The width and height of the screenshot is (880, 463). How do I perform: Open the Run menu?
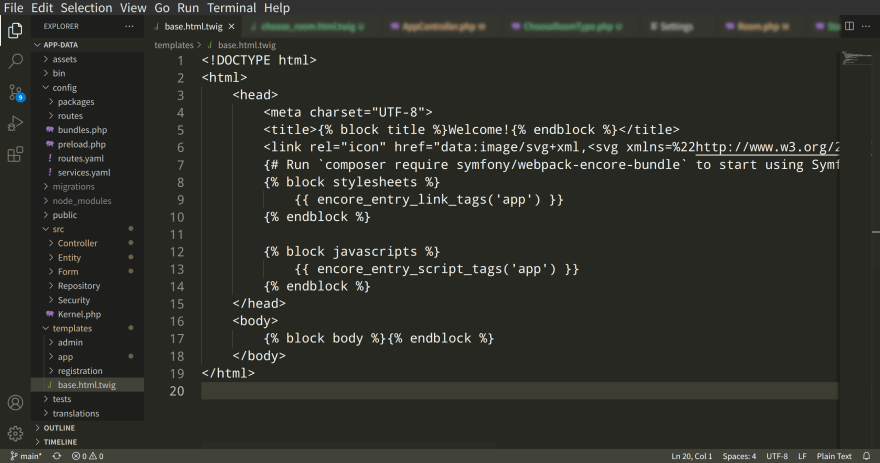(x=188, y=8)
